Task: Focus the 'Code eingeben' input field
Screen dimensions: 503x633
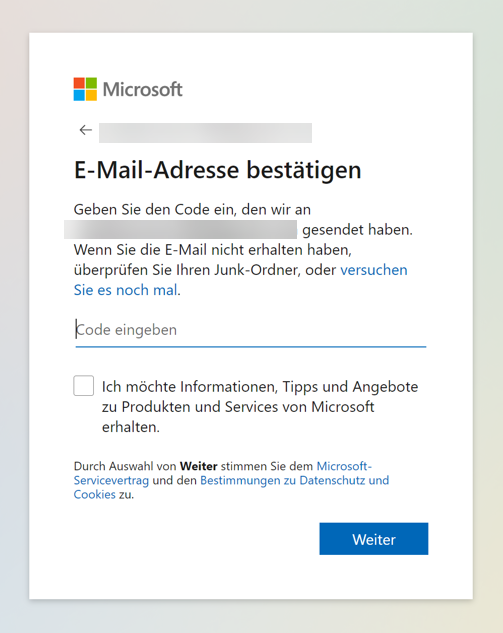Action: click(x=251, y=331)
